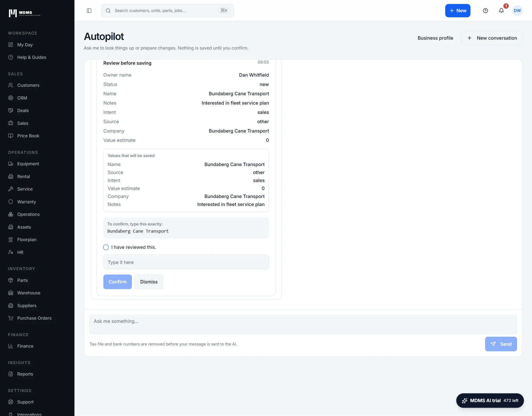The image size is (532, 416).
Task: Open the MDMS AI trial badge
Action: coord(490,401)
